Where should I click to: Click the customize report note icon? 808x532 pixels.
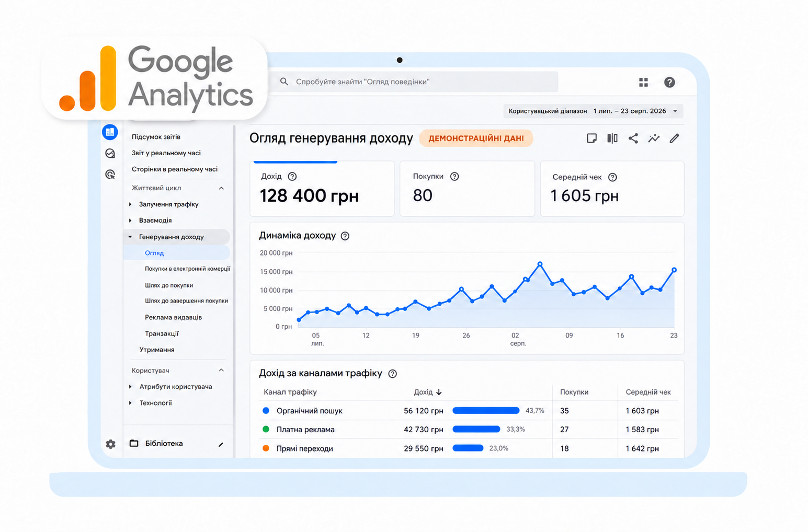(x=591, y=138)
